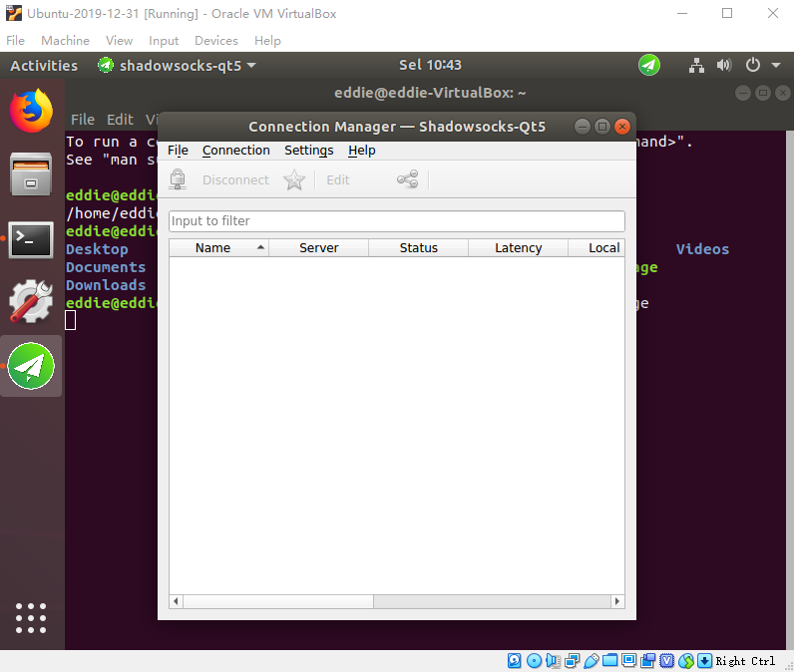Viewport: 794px width, 672px height.
Task: Sort connections by the Name column
Action: pos(218,248)
